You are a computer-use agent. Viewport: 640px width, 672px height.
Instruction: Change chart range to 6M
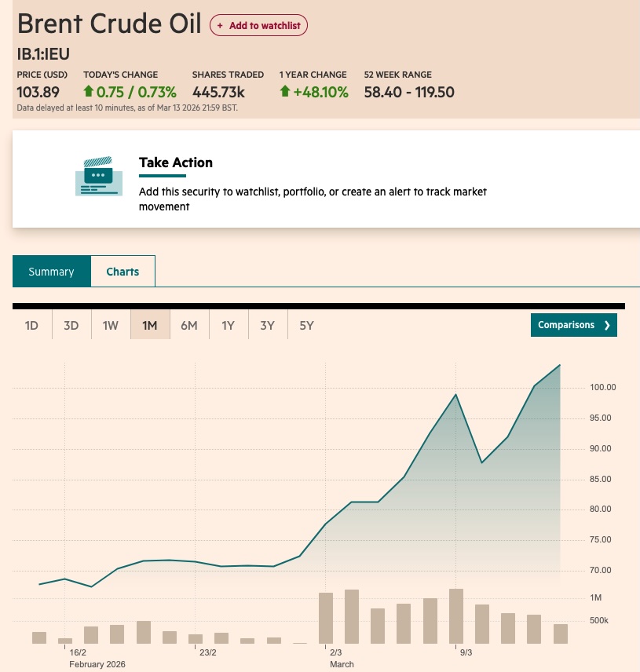(x=189, y=325)
